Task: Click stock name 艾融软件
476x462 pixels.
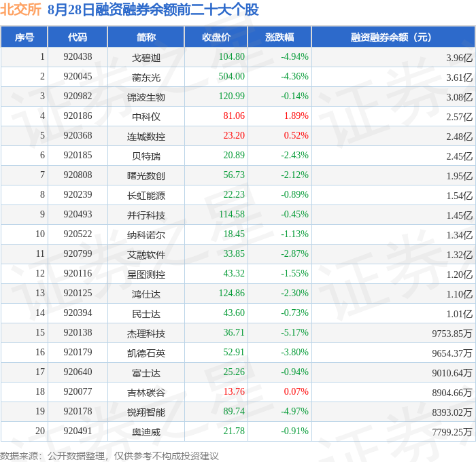Action: point(146,255)
